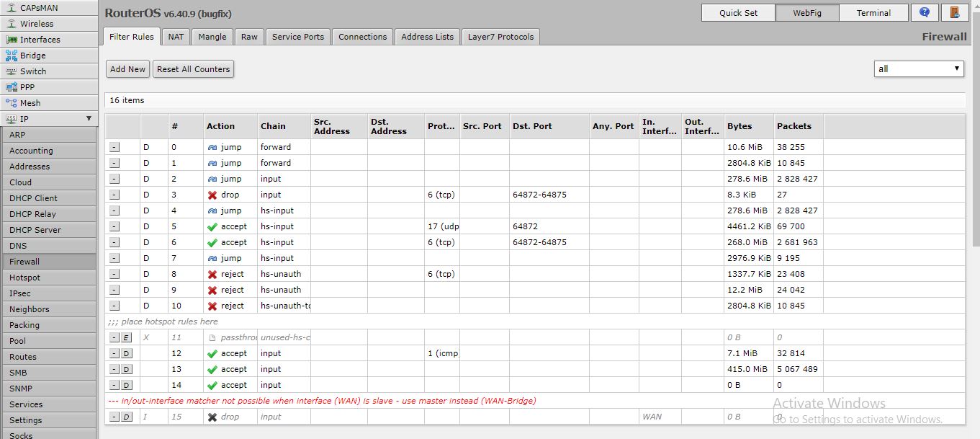Click Reset All Counters button
Viewport: 980px width, 439px height.
coord(194,69)
